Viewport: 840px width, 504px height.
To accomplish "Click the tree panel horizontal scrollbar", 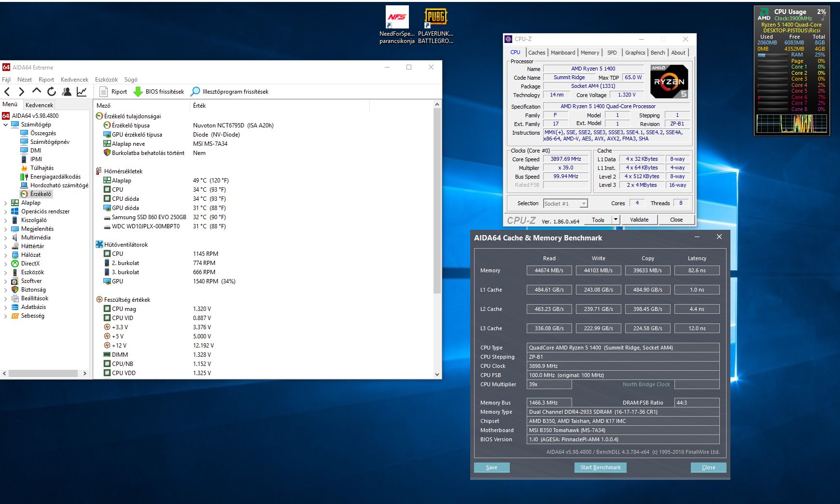I will 43,373.
